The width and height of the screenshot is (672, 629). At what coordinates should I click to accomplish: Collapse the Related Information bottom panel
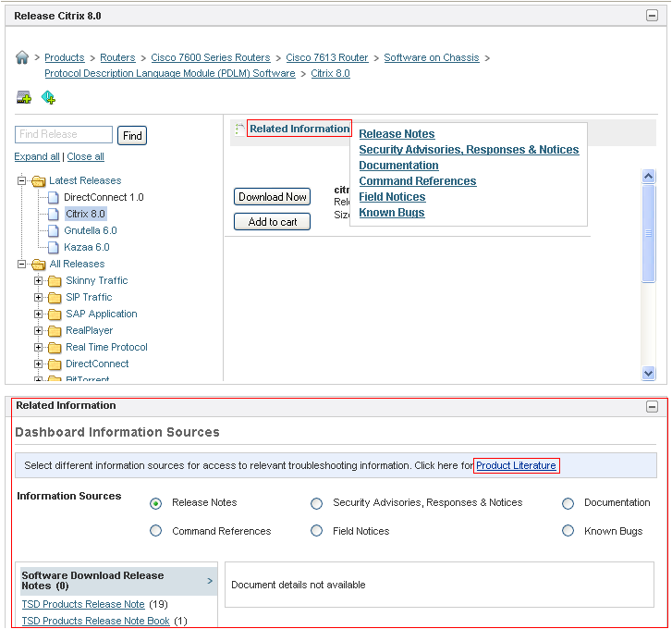pyautogui.click(x=652, y=406)
